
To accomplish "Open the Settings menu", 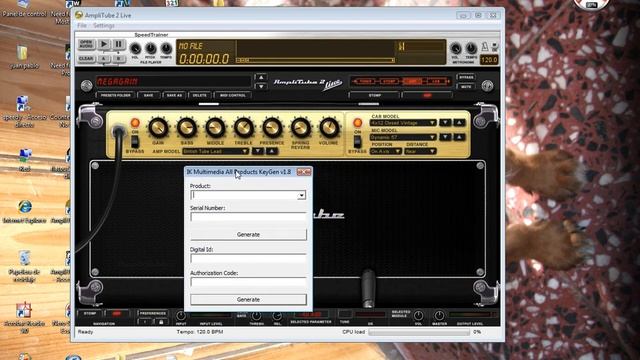I will coord(104,25).
